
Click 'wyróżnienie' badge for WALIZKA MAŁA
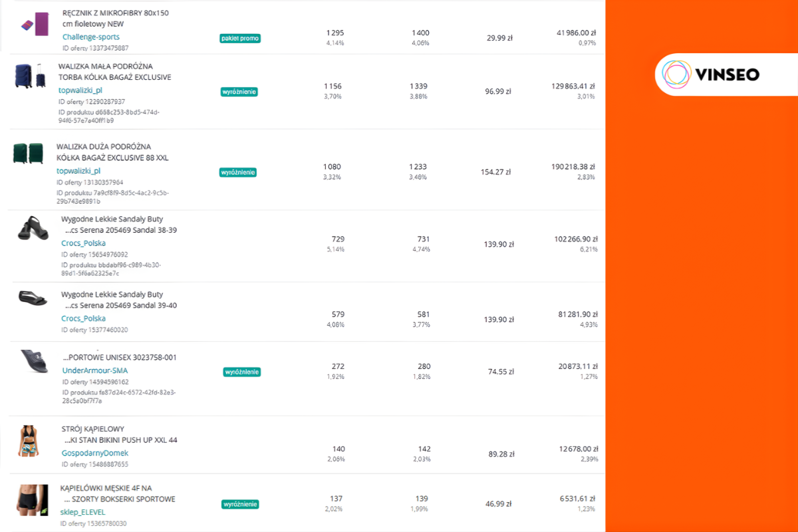coord(239,92)
